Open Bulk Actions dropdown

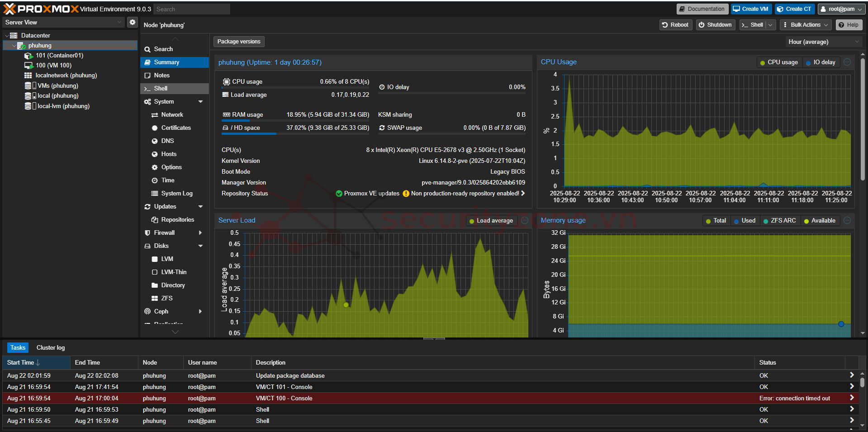[806, 25]
